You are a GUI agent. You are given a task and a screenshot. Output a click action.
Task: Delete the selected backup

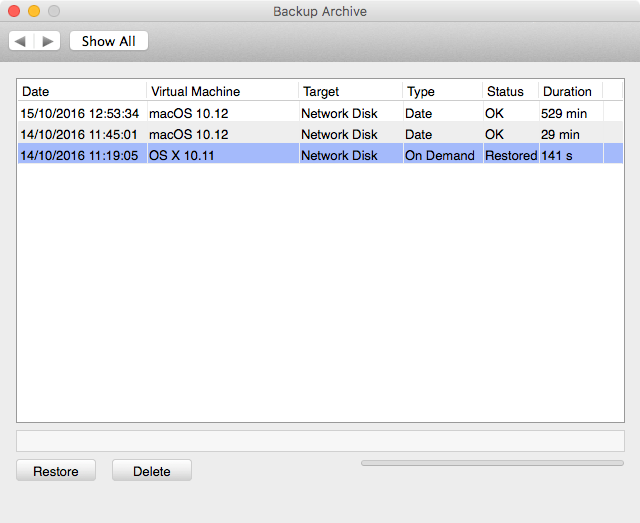(152, 470)
